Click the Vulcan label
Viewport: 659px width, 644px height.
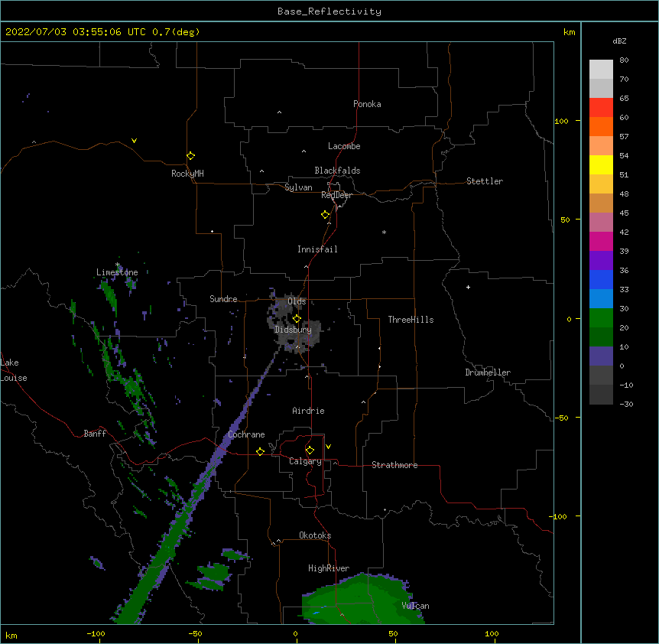pyautogui.click(x=415, y=606)
